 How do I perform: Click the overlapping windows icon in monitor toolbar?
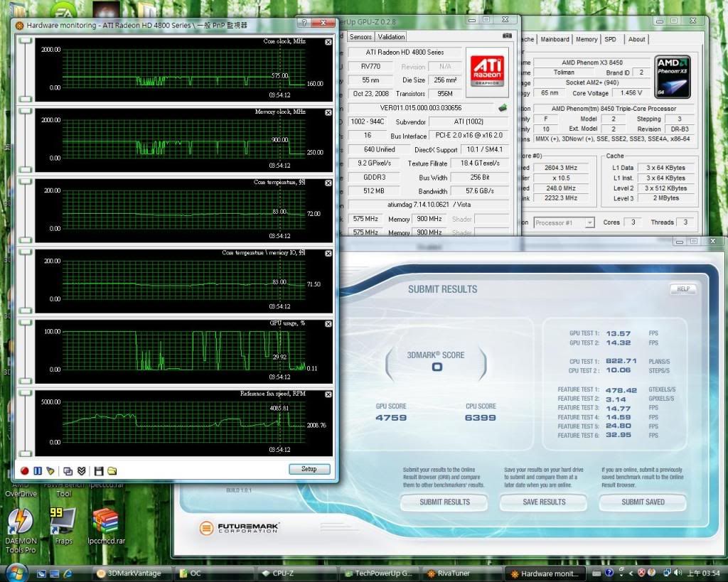point(68,471)
